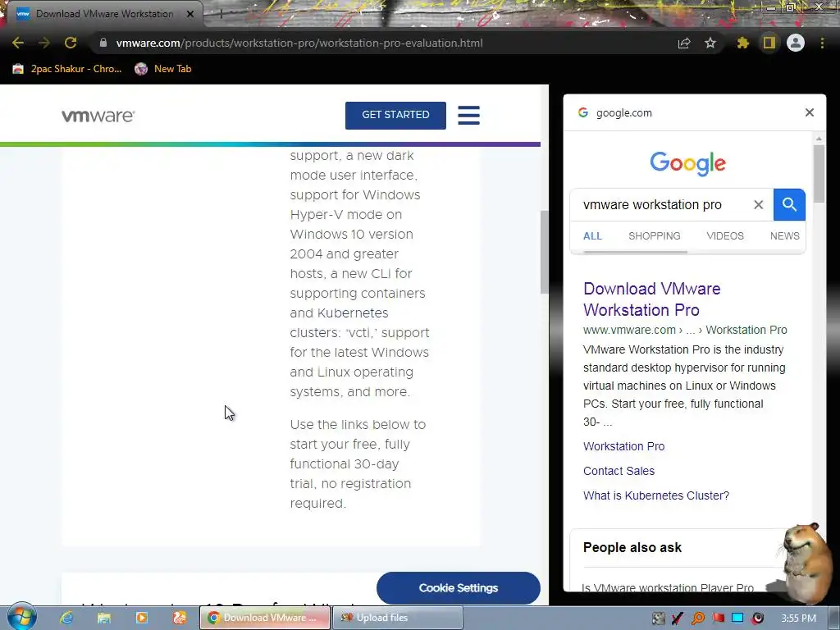The image size is (840, 630).
Task: Open the UC Browser taskbar icon
Action: pyautogui.click(x=179, y=618)
